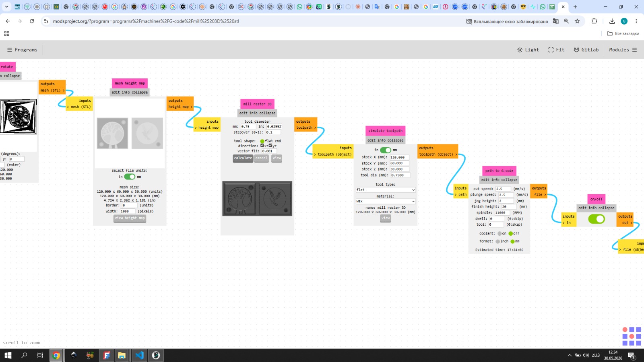Click the toolpath output of mill raster 3D
Viewport: 644px width, 362px height.
pos(306,128)
